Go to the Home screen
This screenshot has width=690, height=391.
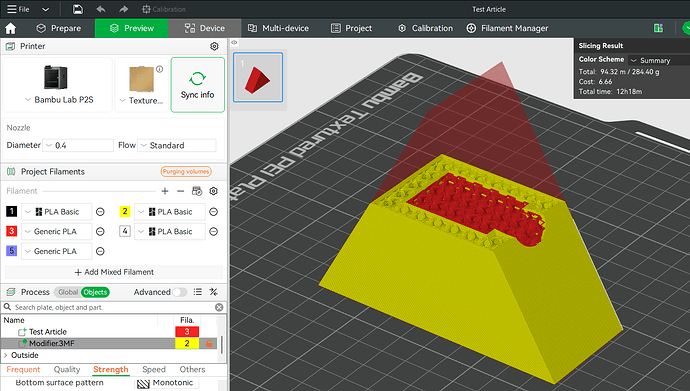click(x=11, y=28)
